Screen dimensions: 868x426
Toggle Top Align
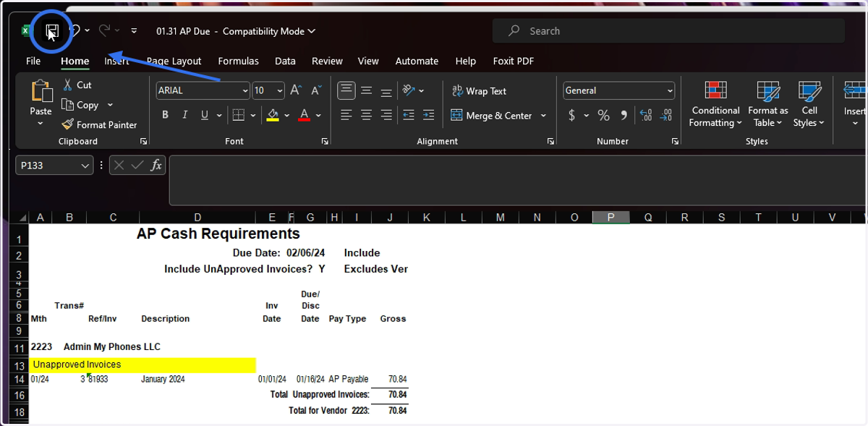point(346,90)
